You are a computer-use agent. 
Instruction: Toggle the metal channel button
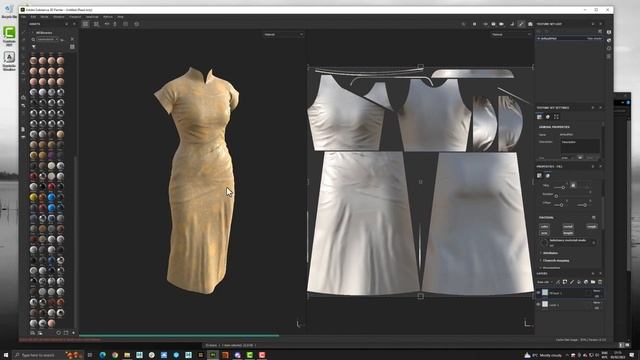pyautogui.click(x=568, y=226)
